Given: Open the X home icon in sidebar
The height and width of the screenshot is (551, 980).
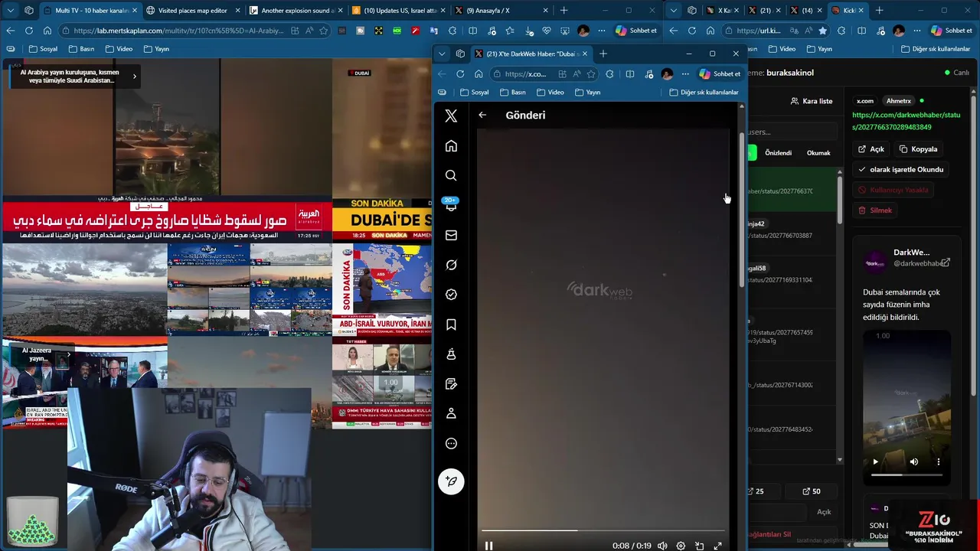Looking at the screenshot, I should point(451,146).
